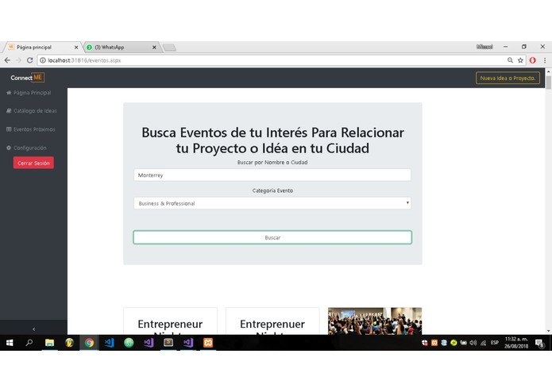Open the notification center icon
552x392 pixels.
539,343
